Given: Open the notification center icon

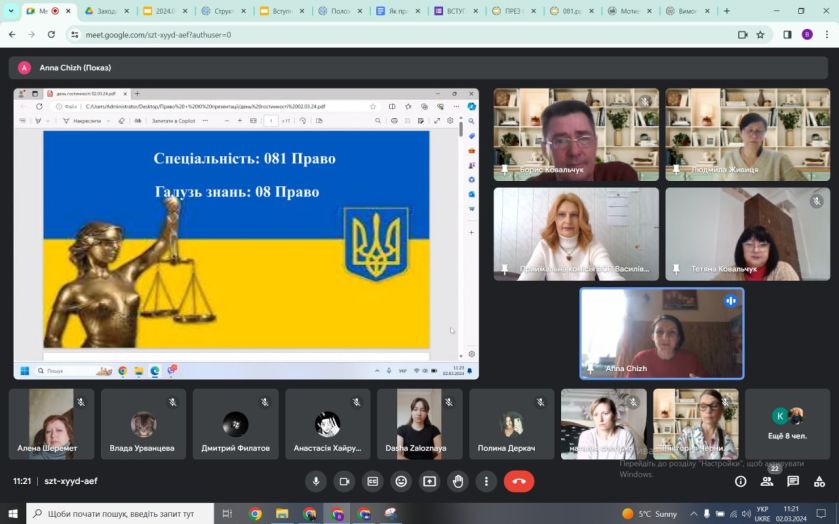Looking at the screenshot, I should point(821,514).
